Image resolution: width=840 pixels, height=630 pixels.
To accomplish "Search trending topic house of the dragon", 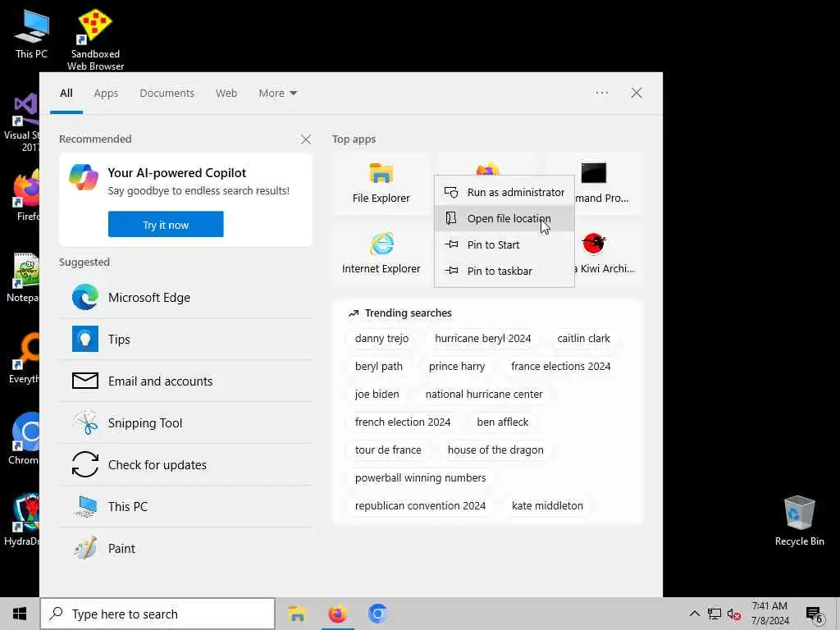I will point(495,450).
